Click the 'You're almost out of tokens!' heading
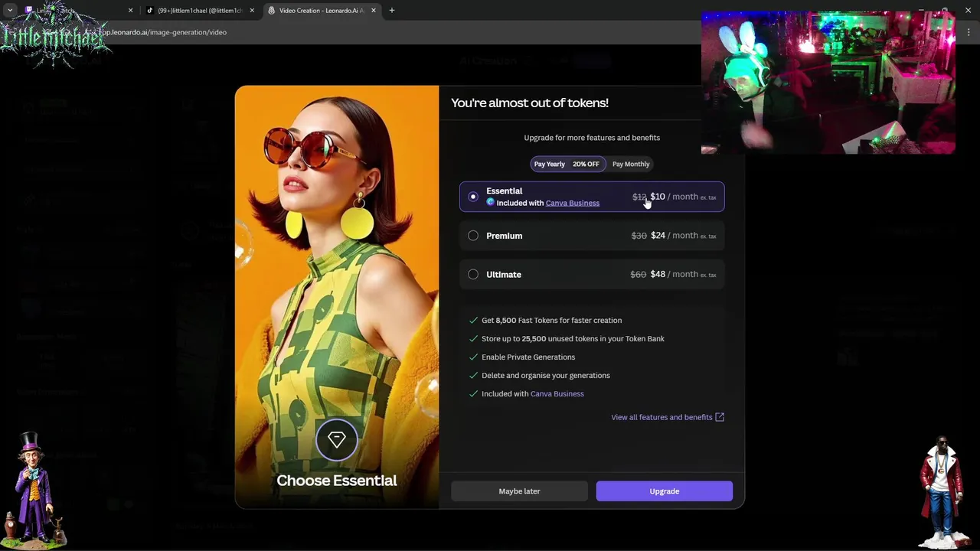The height and width of the screenshot is (551, 980). (x=530, y=103)
